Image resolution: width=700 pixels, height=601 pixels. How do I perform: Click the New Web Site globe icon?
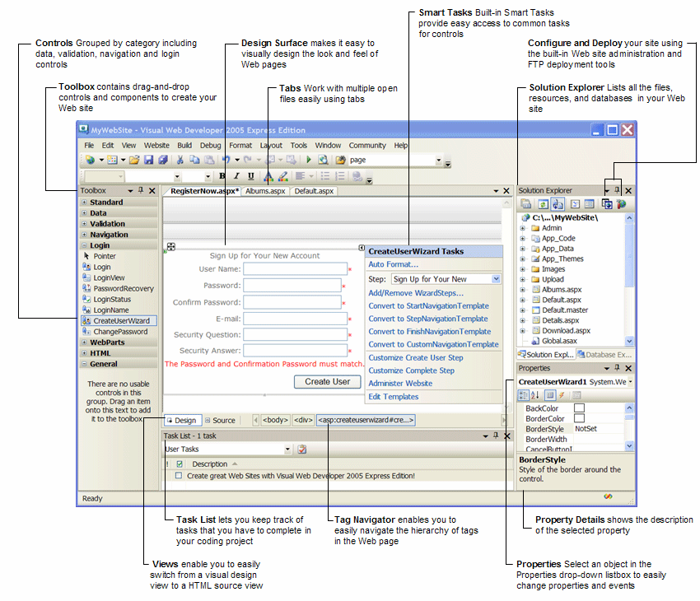[91, 160]
